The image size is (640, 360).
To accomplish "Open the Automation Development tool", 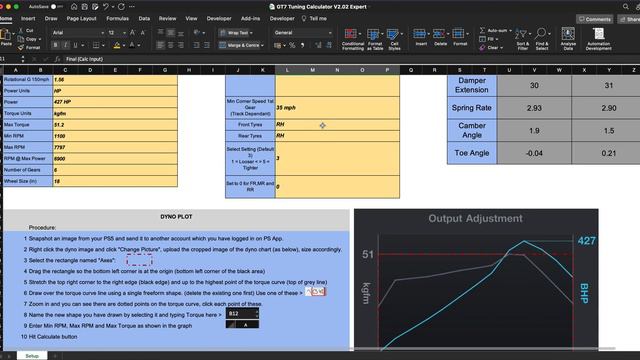I will [598, 39].
